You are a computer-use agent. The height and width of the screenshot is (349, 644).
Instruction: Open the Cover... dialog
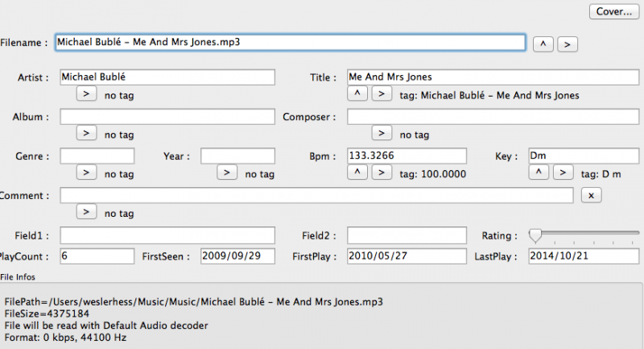click(614, 11)
